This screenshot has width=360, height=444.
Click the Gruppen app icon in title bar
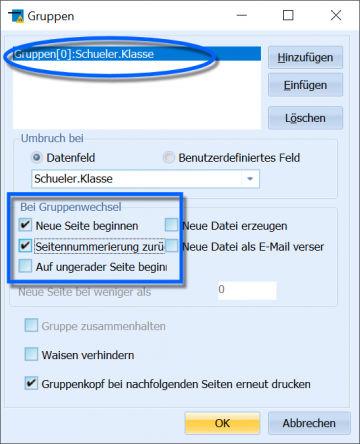tap(16, 16)
